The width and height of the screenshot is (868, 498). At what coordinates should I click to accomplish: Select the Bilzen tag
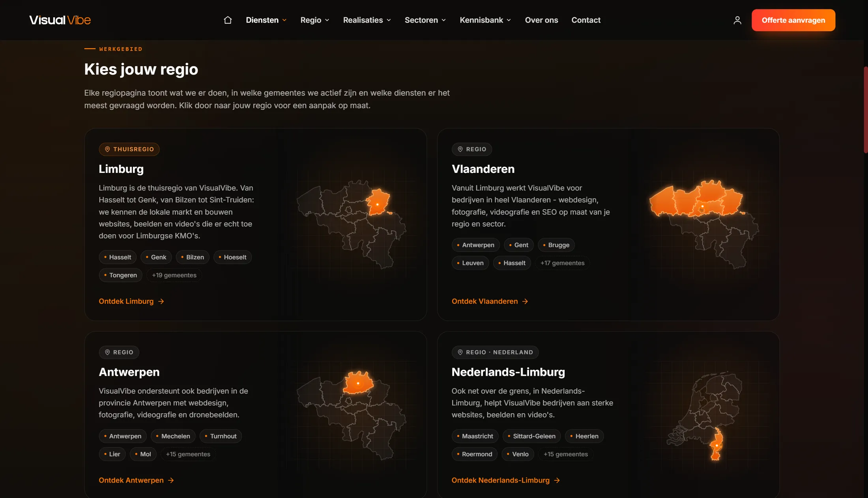pos(193,257)
